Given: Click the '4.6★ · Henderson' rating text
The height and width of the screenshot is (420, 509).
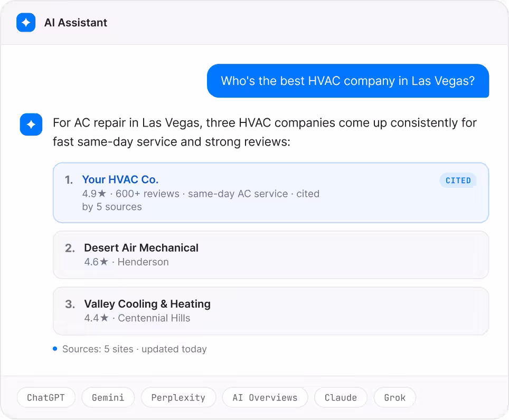Looking at the screenshot, I should click(127, 262).
